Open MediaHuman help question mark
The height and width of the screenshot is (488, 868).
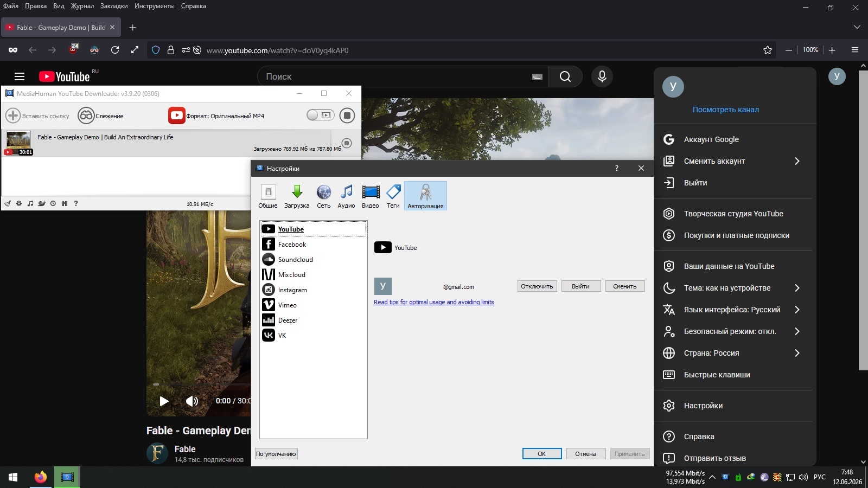tap(76, 204)
